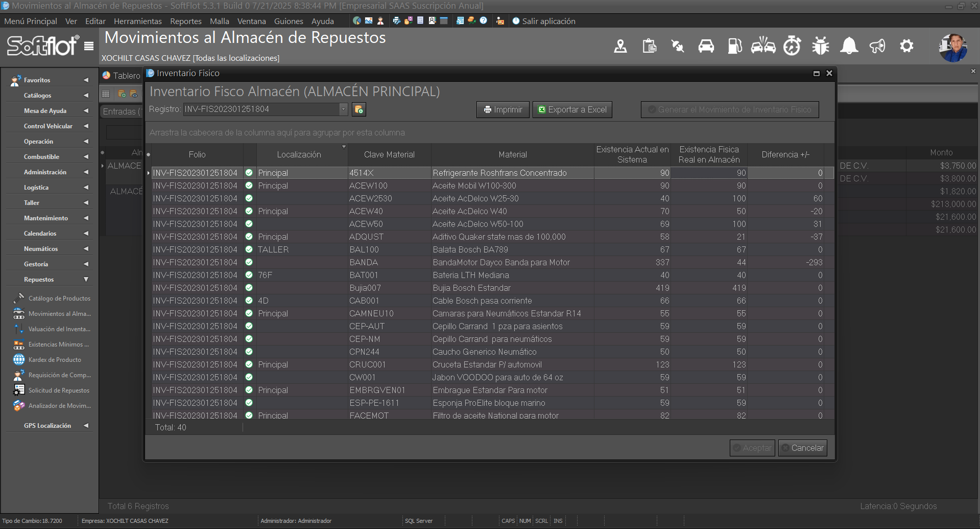Click the megaphone announcements icon
Viewport: 980px width, 529px height.
click(x=877, y=47)
